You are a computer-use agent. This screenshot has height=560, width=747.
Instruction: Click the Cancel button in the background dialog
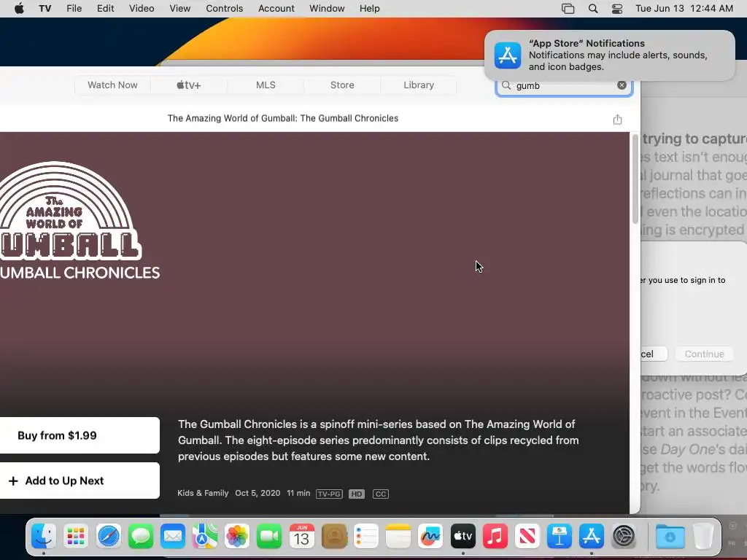654,354
